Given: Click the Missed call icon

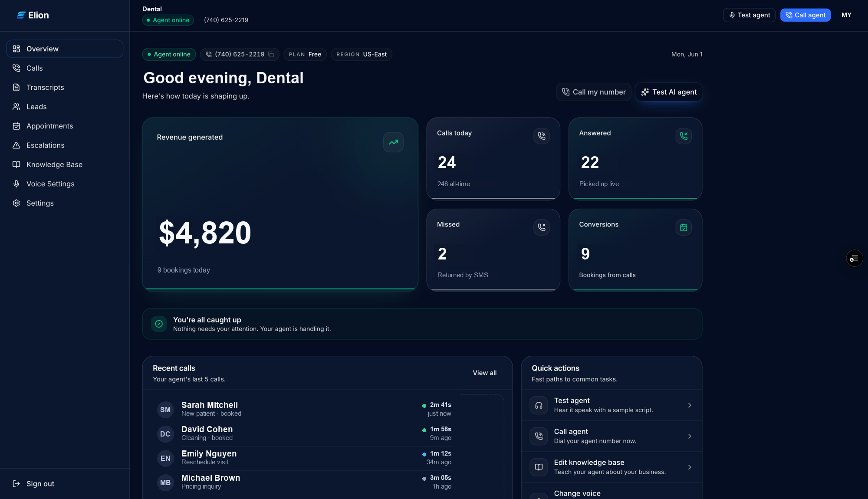Looking at the screenshot, I should tap(542, 227).
